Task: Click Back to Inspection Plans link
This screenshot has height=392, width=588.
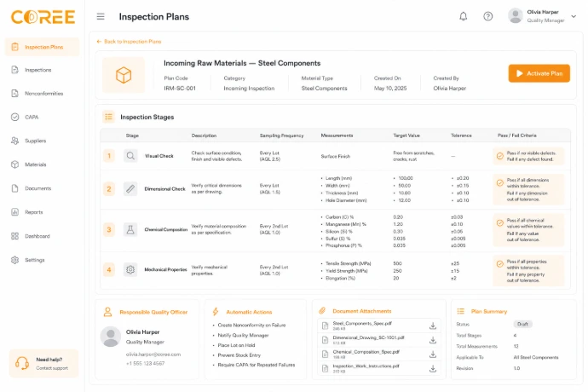Action: 129,42
